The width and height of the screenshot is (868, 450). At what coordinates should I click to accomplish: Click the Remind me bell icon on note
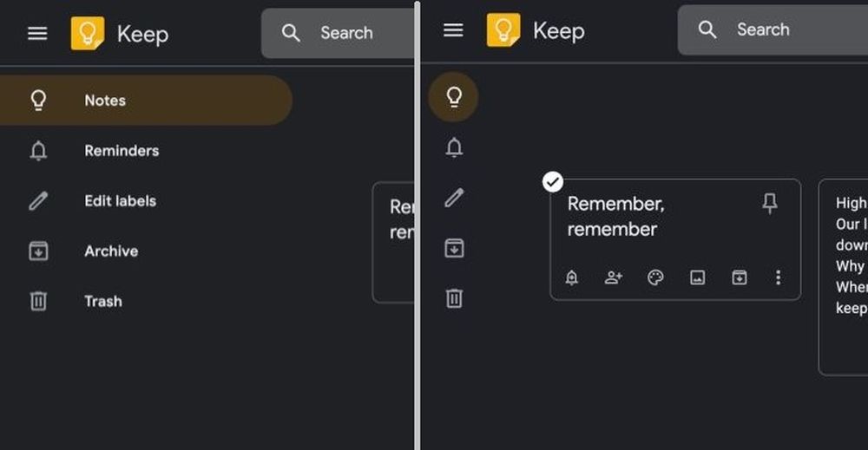(572, 277)
